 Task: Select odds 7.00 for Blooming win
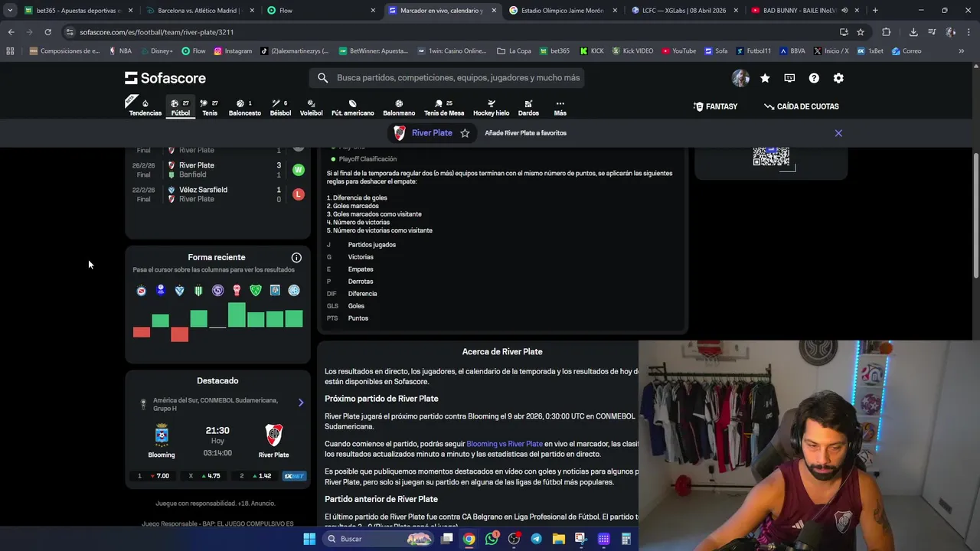153,476
